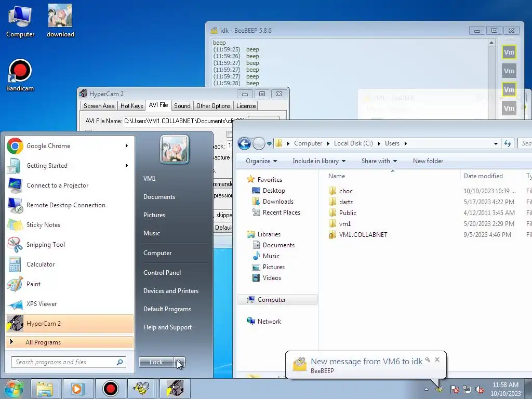Launch Remote Desktop Connection
The width and height of the screenshot is (532, 399).
[70, 205]
